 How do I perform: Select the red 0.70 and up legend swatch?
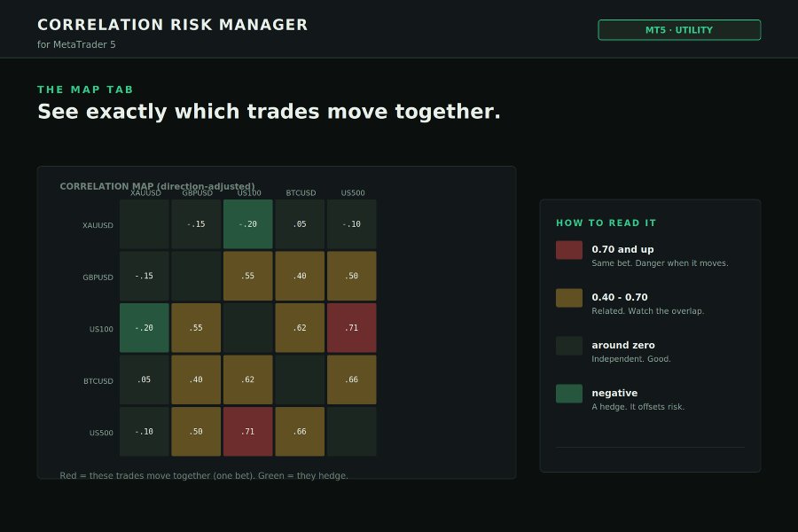click(x=569, y=250)
